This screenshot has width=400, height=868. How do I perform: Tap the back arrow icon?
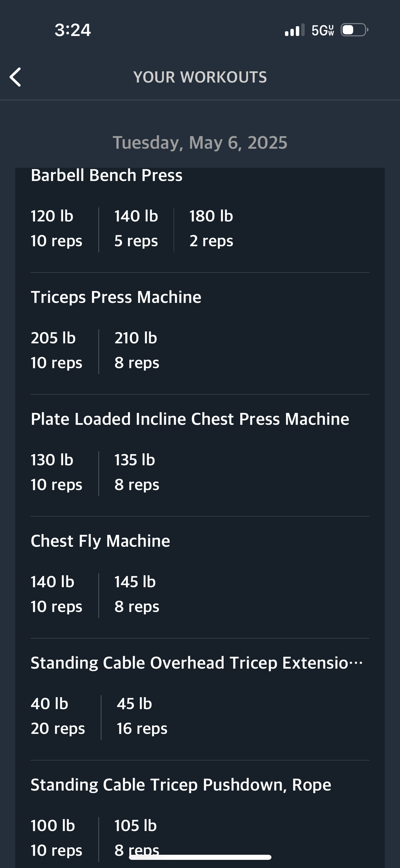pos(15,77)
